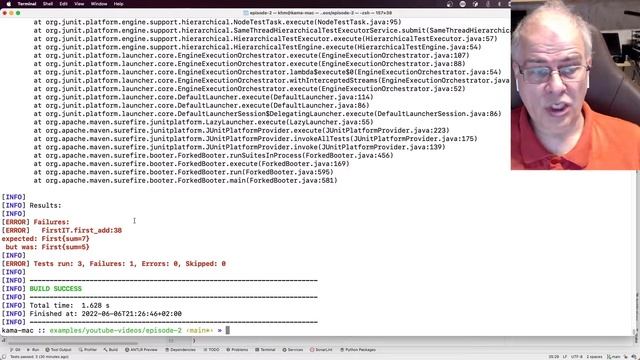Click the LF line separator status entry
Viewport: 640px width, 360px height.
click(x=565, y=357)
